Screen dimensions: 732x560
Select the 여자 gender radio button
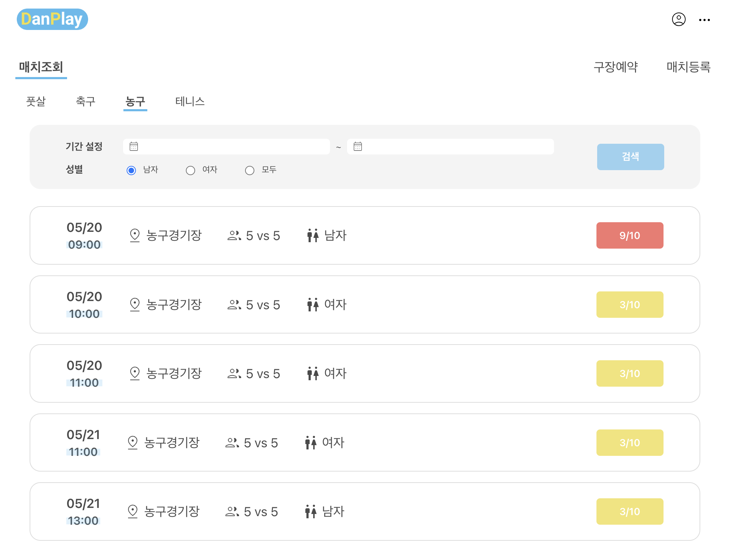190,170
